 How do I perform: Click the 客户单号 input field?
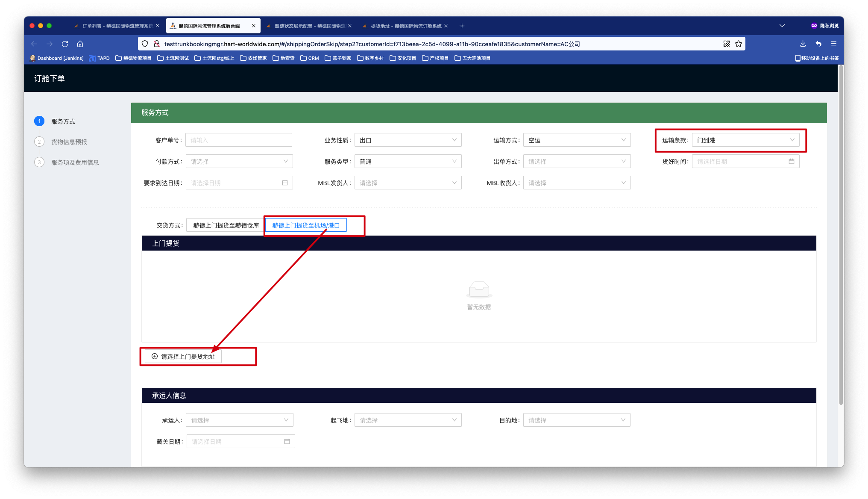coord(238,140)
